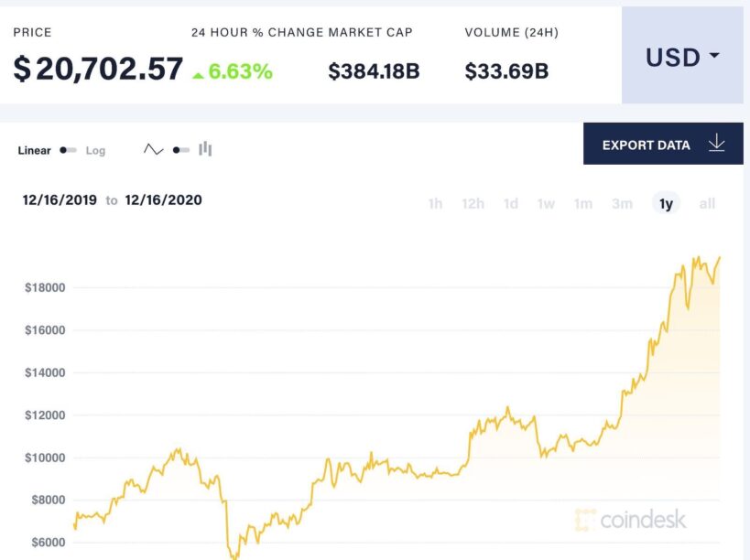Toggle line/candlestick chart type switch
Viewport: 750px width, 560px height.
pyautogui.click(x=181, y=149)
